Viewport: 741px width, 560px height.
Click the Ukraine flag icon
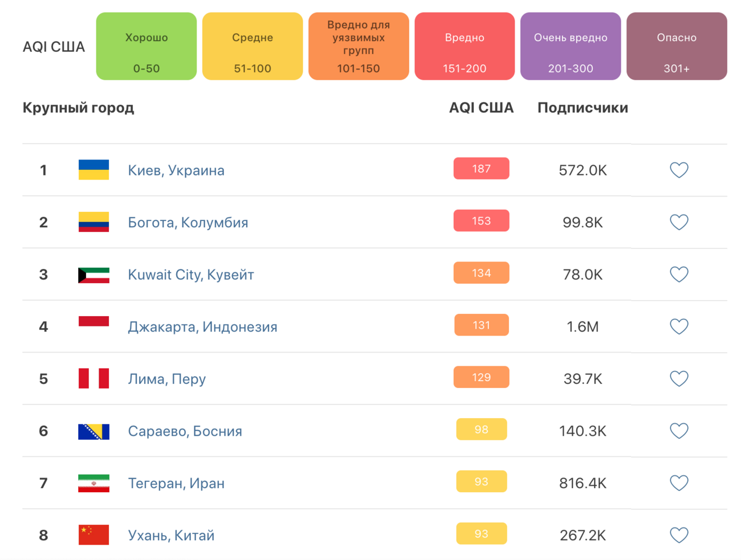93,170
